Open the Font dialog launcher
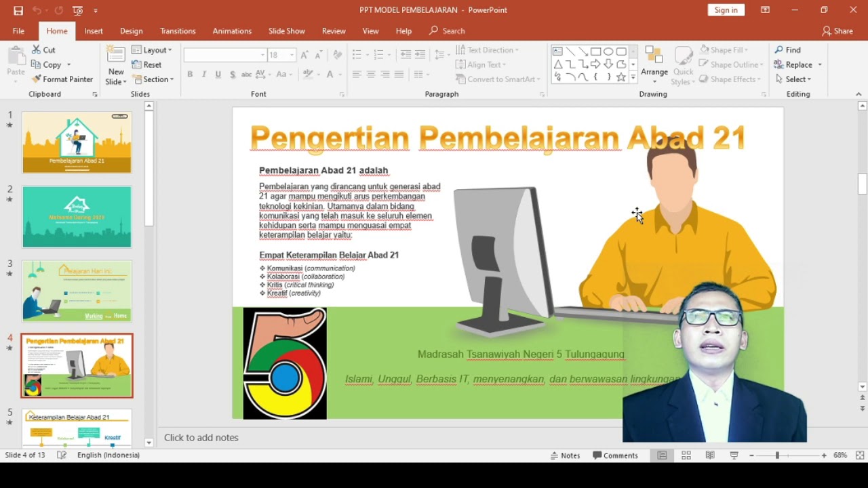The width and height of the screenshot is (868, 488). coord(342,94)
